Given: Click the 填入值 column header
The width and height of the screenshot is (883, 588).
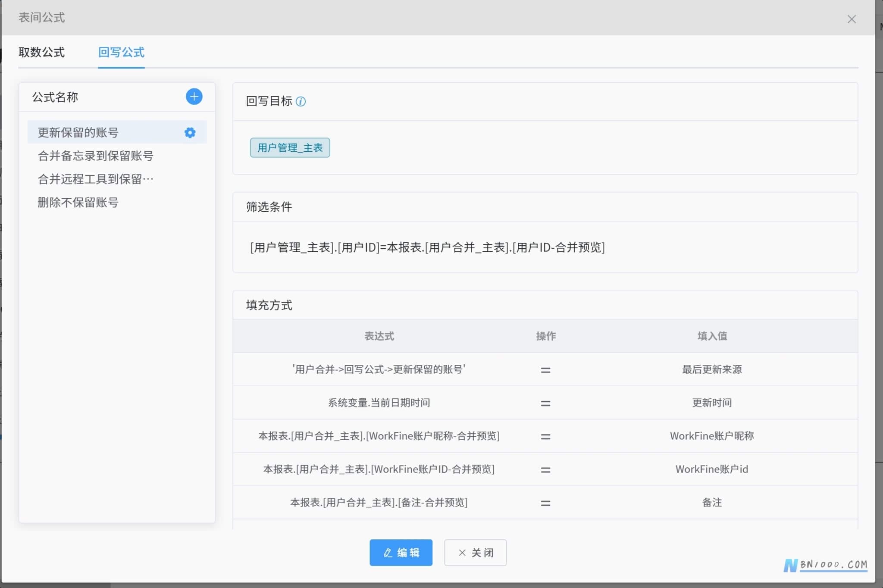Looking at the screenshot, I should pyautogui.click(x=712, y=336).
